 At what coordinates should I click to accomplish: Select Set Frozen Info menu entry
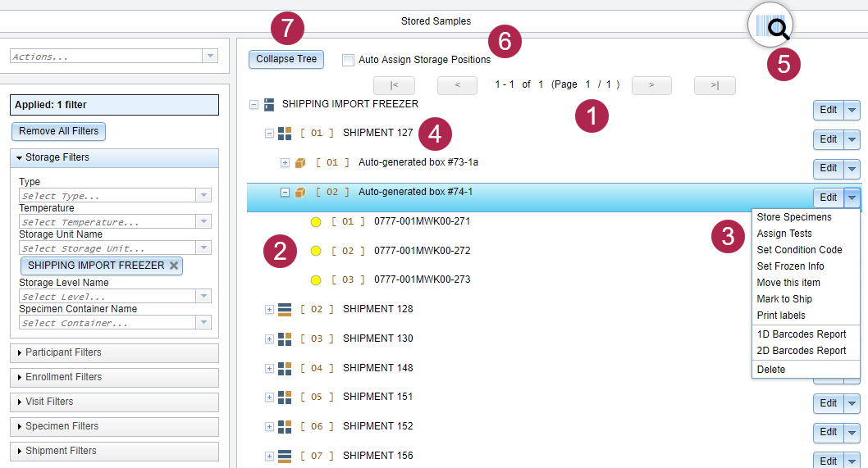tap(806, 266)
